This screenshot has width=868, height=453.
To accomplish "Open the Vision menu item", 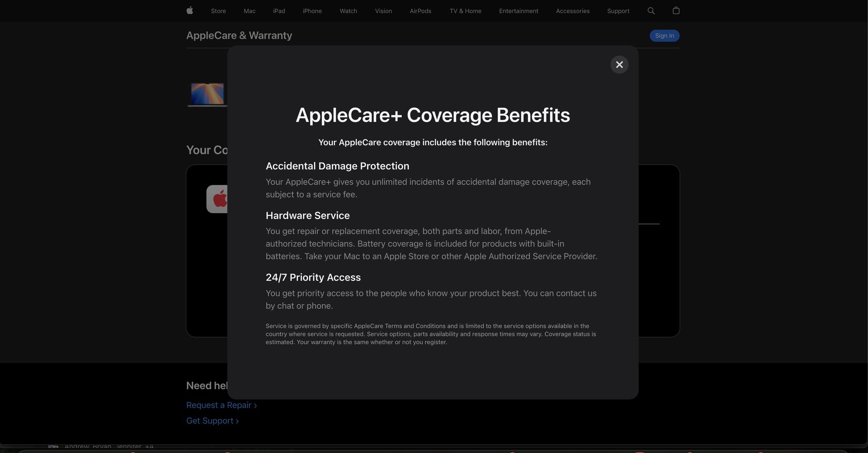I will click(x=383, y=11).
